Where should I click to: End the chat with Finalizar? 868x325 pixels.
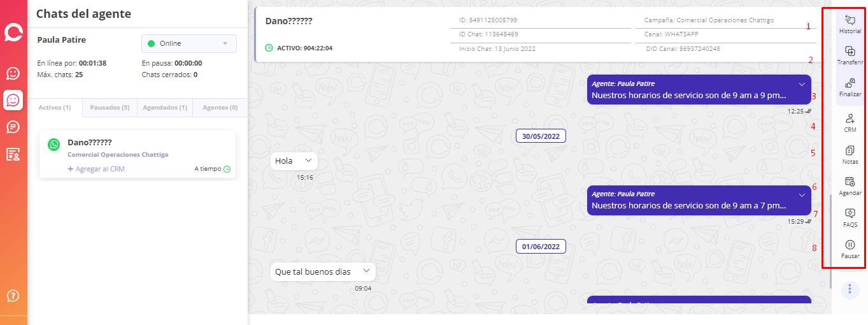tap(850, 87)
